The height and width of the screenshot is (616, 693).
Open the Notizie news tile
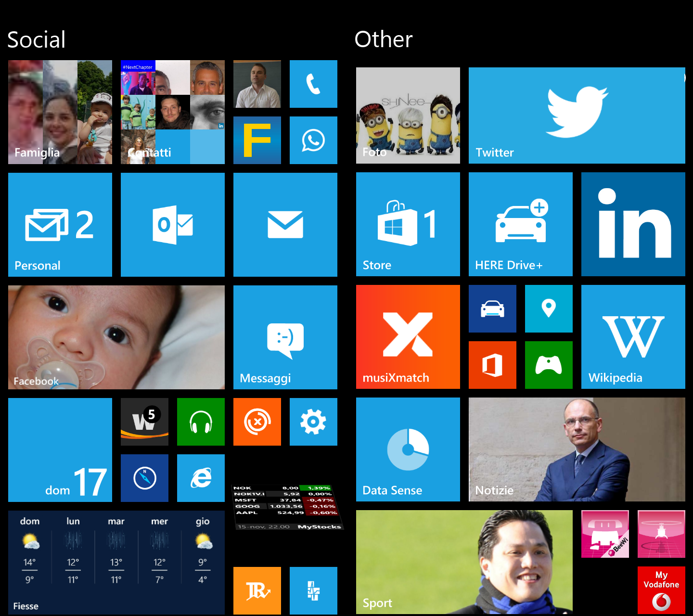[x=576, y=449]
